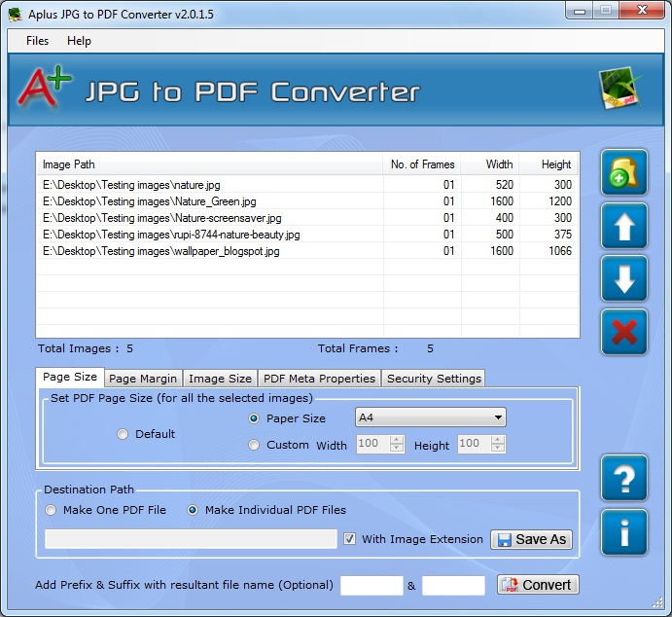The image size is (672, 617).
Task: Click the Add Images folder icon
Action: click(624, 172)
